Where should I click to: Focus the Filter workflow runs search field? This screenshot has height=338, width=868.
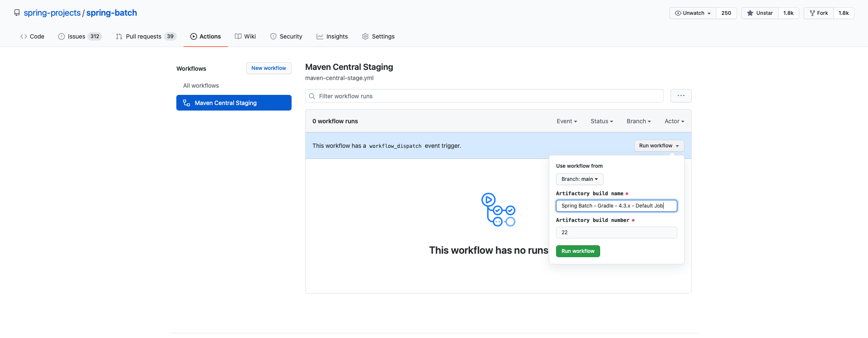pyautogui.click(x=484, y=96)
